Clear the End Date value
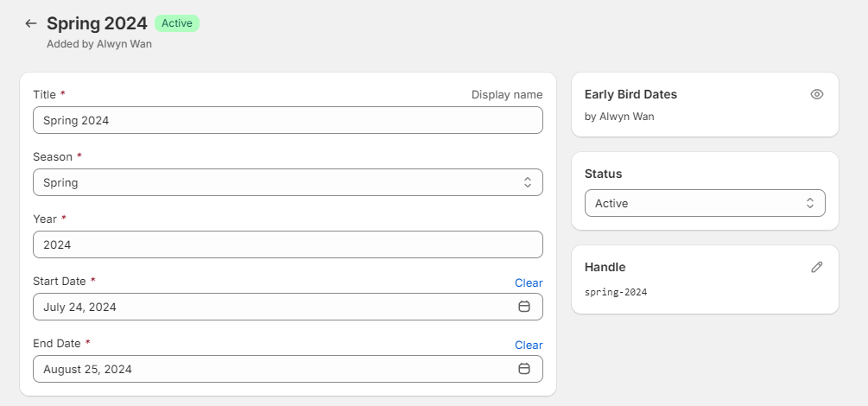 click(x=529, y=345)
